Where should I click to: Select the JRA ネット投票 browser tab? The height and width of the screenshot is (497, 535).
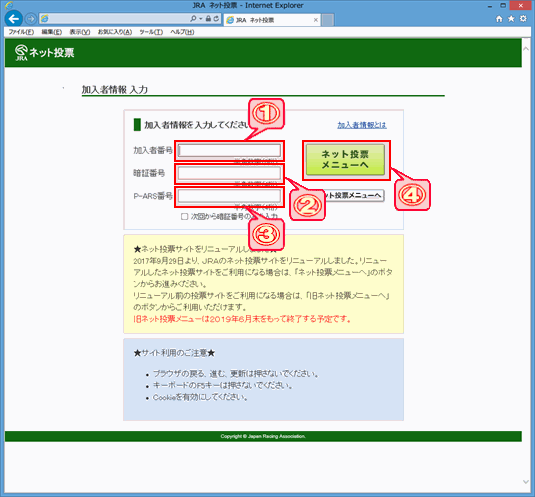[x=272, y=20]
